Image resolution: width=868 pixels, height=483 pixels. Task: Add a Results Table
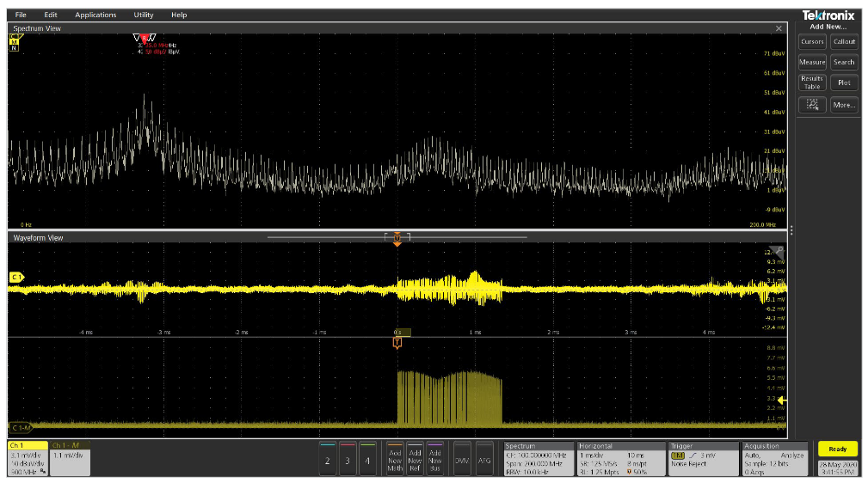812,83
